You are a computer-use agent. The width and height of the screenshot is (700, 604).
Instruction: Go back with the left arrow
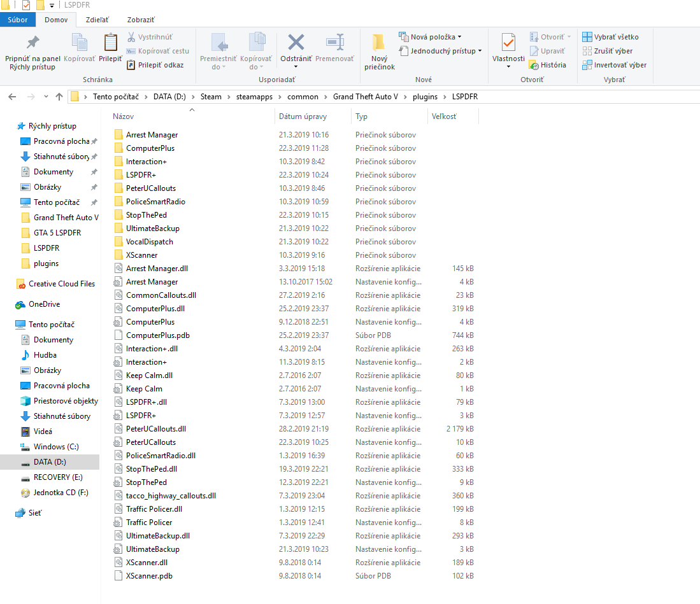coord(13,96)
